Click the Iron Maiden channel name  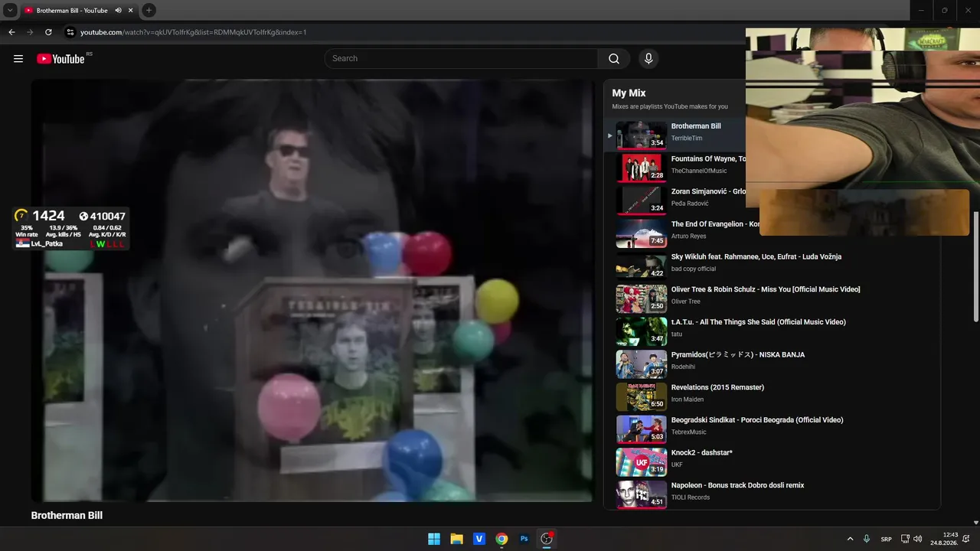[687, 399]
